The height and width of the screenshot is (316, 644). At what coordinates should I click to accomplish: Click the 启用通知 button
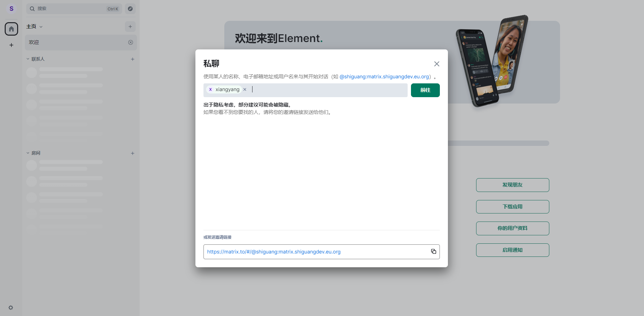coord(512,250)
